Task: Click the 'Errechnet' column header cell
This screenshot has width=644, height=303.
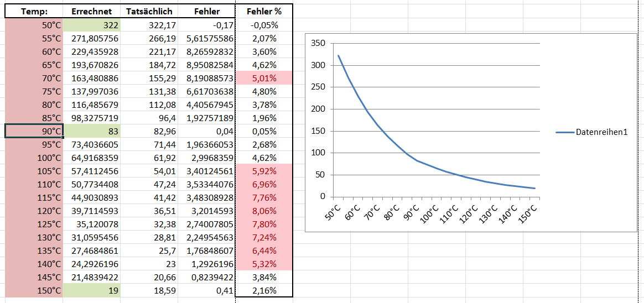Action: (x=91, y=12)
